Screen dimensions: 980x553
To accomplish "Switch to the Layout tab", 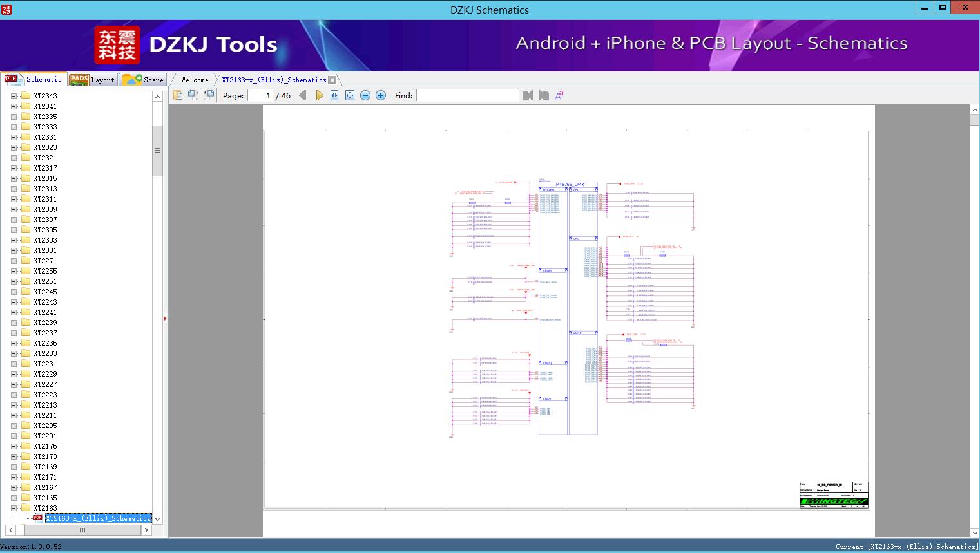I will click(x=93, y=80).
